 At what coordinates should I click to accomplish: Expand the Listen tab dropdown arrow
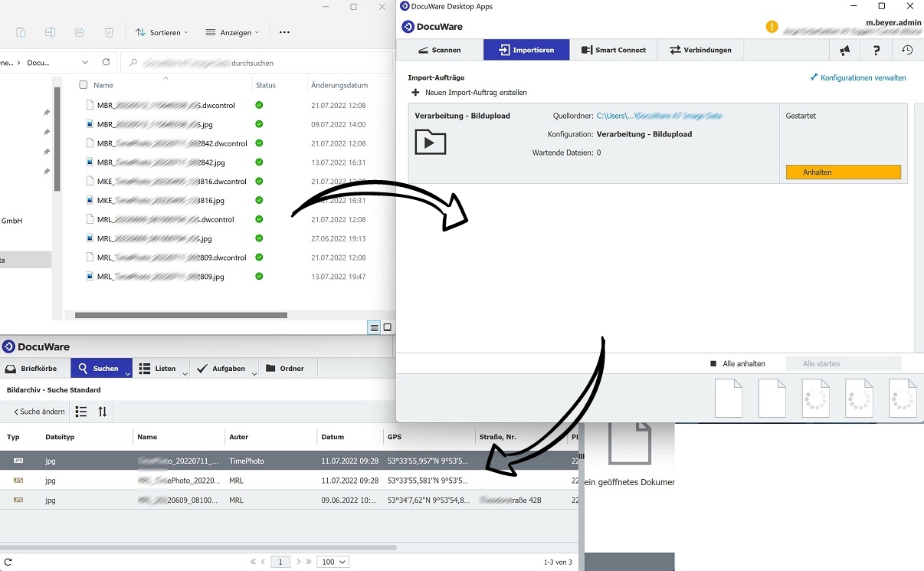click(x=185, y=373)
